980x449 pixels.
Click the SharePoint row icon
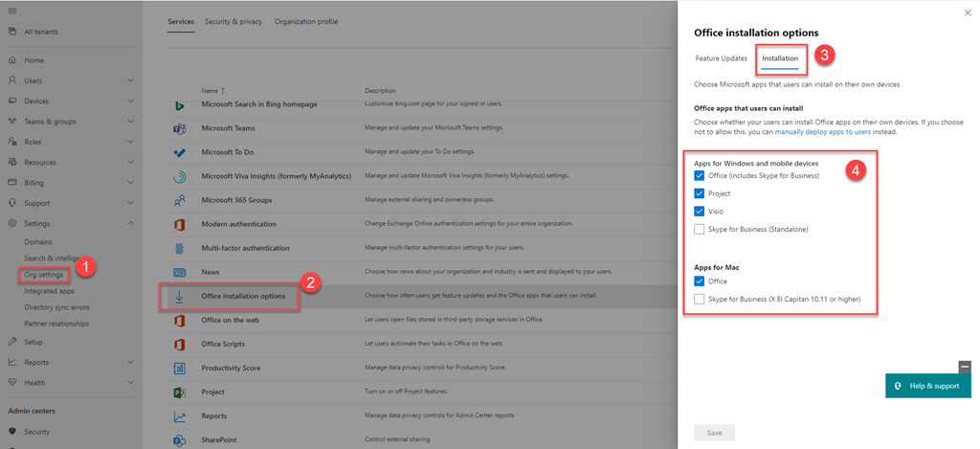pyautogui.click(x=179, y=439)
